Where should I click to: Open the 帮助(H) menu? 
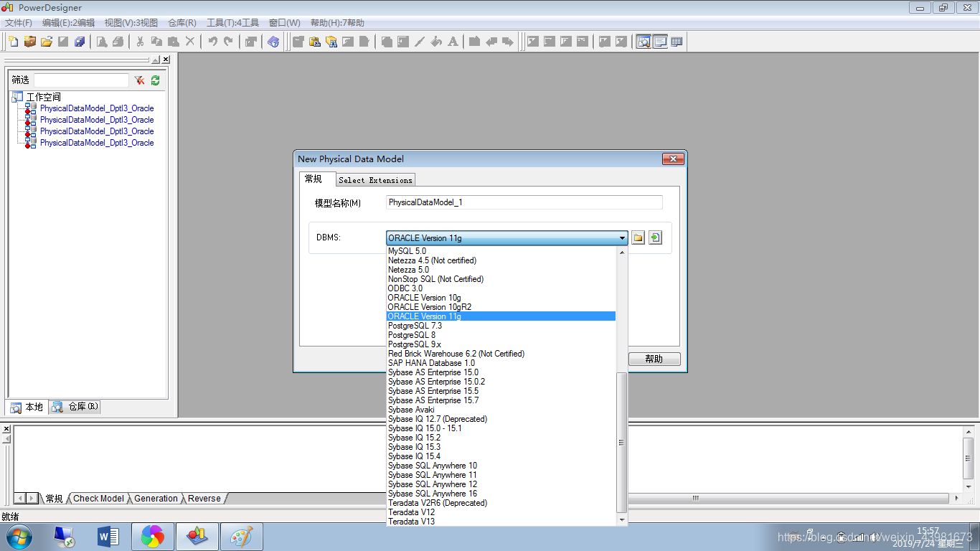click(337, 23)
